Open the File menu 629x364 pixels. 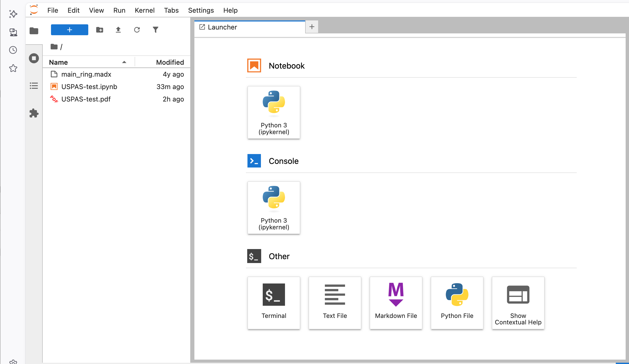point(53,10)
